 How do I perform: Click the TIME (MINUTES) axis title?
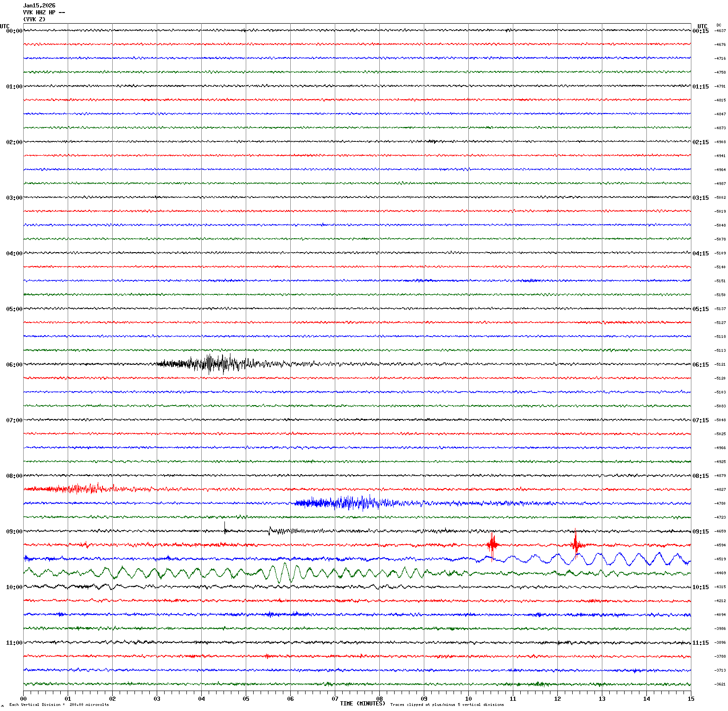(362, 704)
